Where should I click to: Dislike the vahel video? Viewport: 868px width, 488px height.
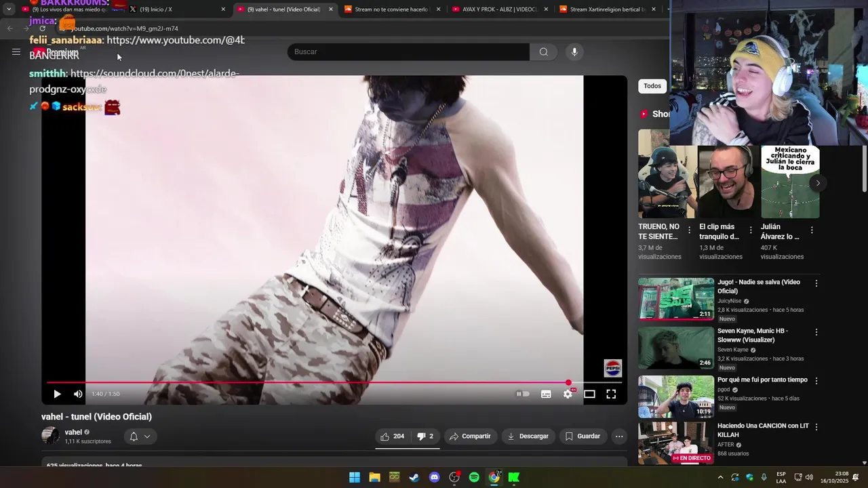[425, 436]
